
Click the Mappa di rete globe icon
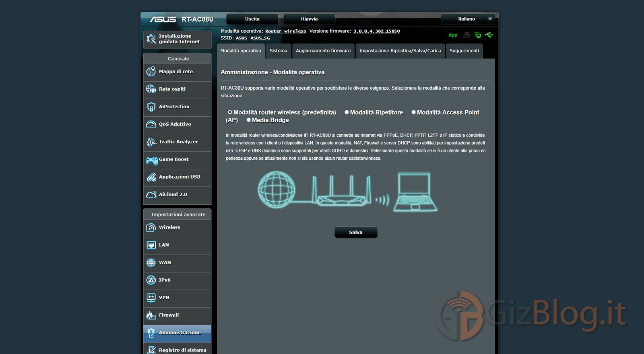tap(151, 72)
